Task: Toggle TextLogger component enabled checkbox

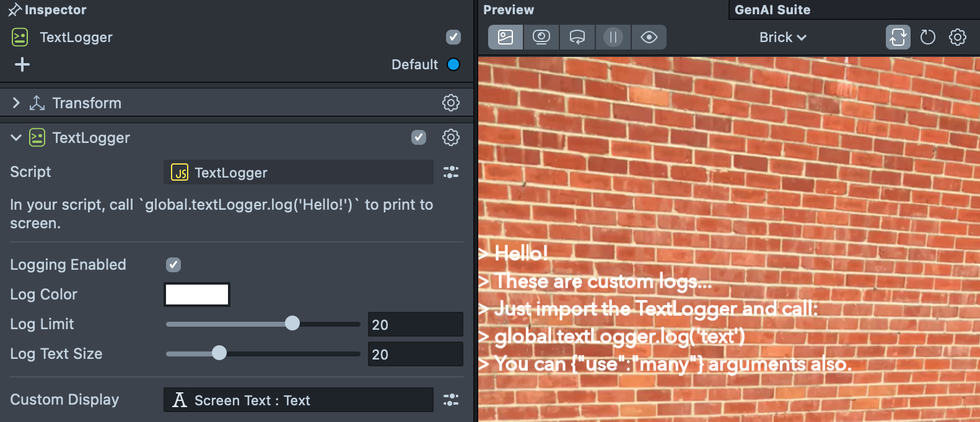Action: 419,137
